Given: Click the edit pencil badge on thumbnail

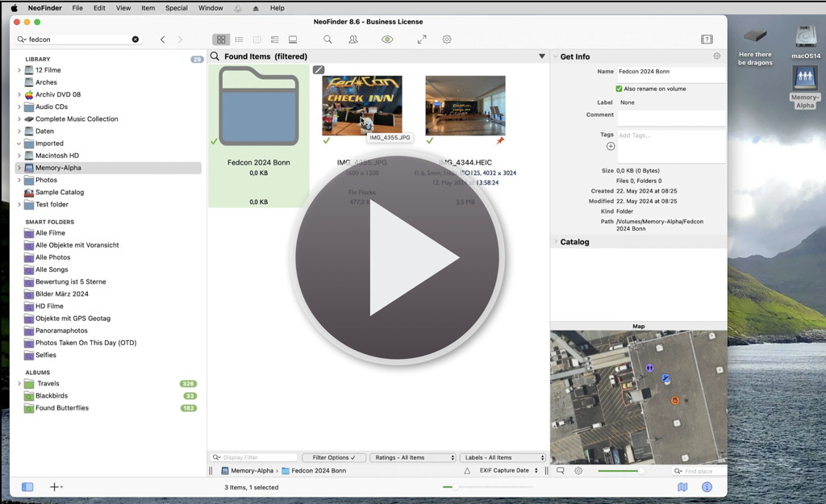Looking at the screenshot, I should pos(319,69).
